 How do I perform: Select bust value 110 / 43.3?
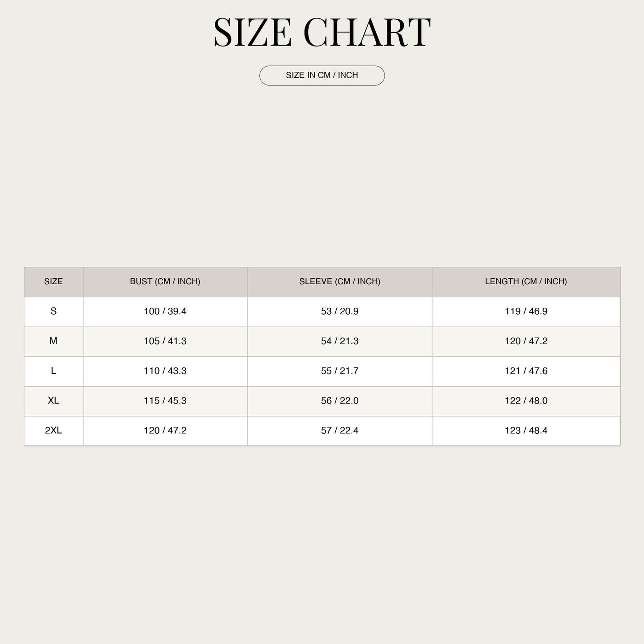(x=165, y=371)
